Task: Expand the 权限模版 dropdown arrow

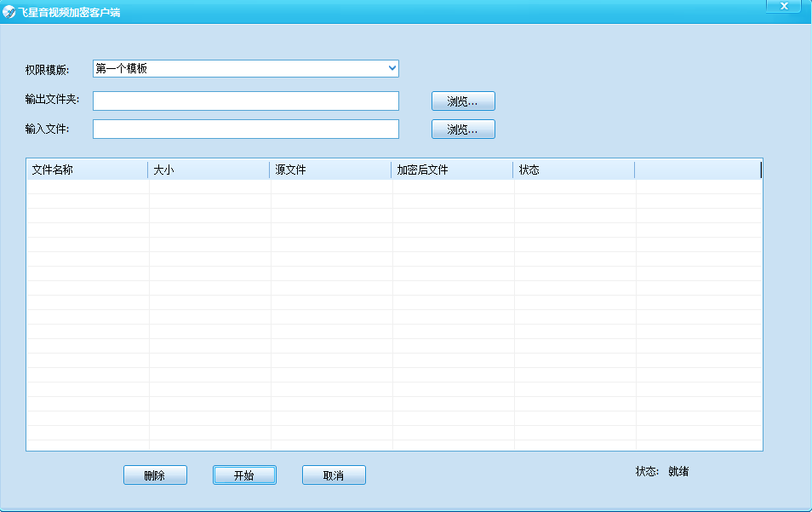Action: (392, 68)
